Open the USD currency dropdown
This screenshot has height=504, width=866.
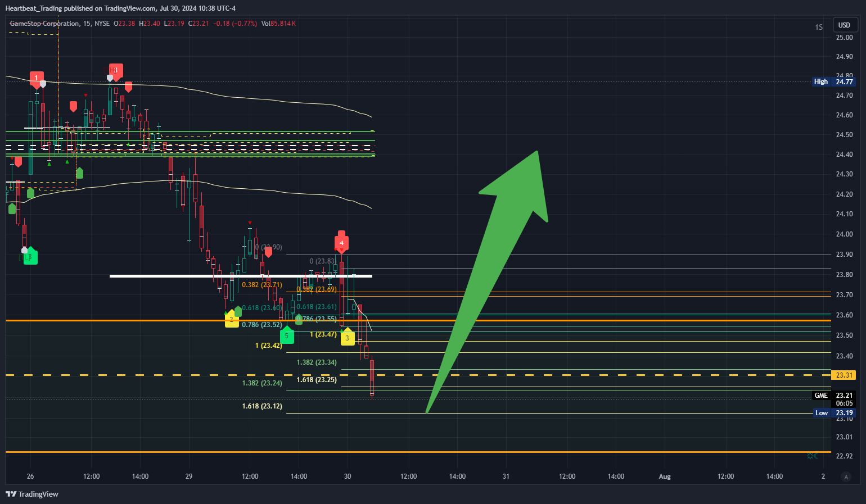[x=845, y=25]
